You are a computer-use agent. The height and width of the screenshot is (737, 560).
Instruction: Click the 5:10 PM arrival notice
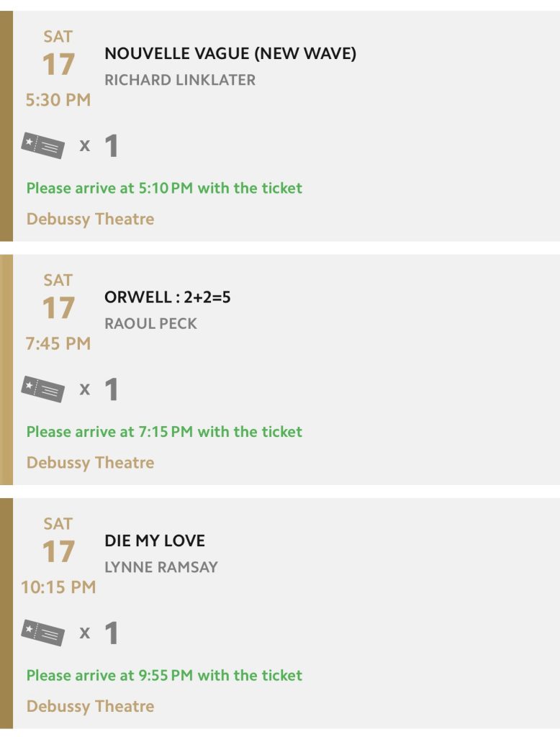click(x=164, y=188)
